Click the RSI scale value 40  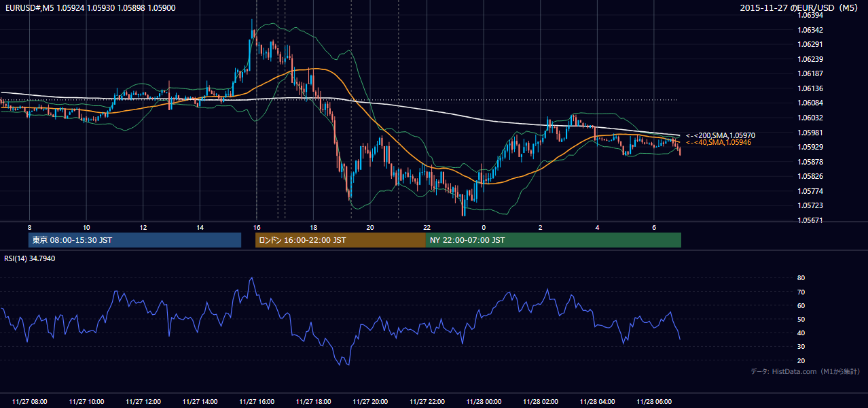801,333
